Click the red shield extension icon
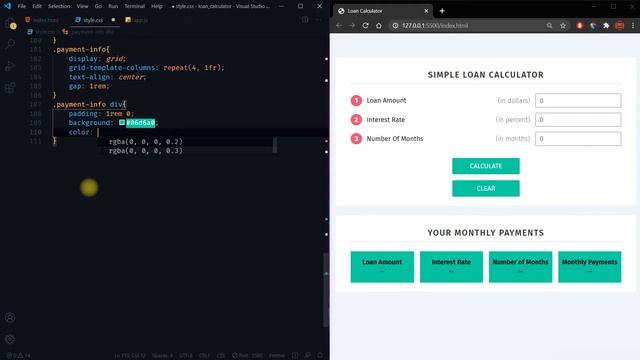The height and width of the screenshot is (360, 640). point(580,25)
